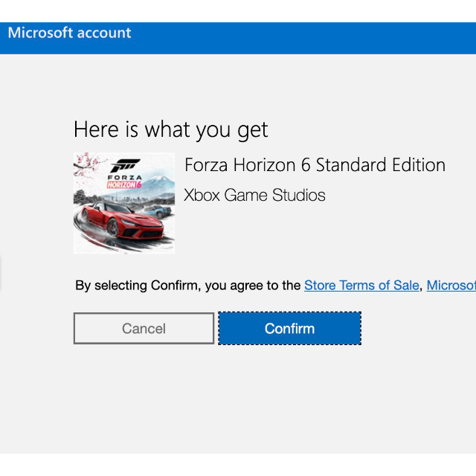
Task: Click the Here is what you get heading
Action: [x=170, y=130]
